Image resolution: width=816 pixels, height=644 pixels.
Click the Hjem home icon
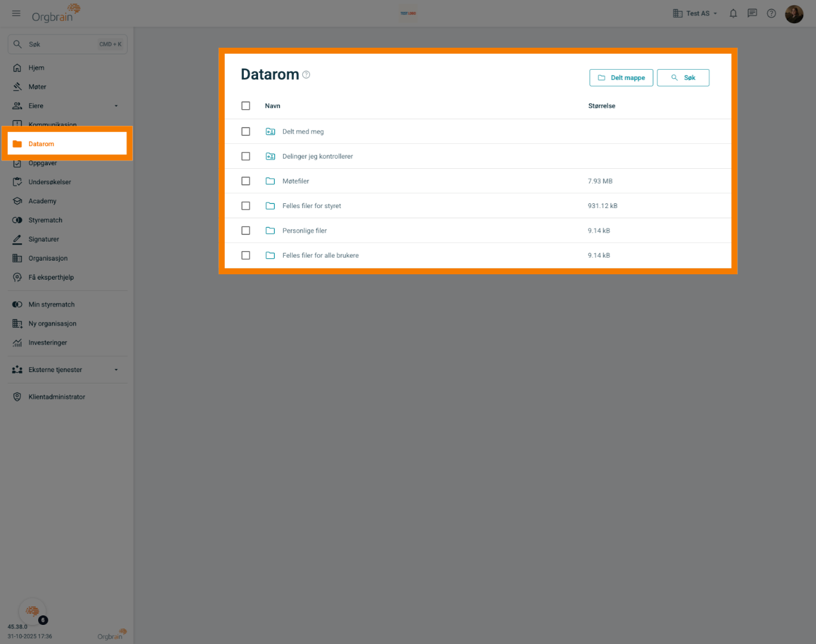17,68
